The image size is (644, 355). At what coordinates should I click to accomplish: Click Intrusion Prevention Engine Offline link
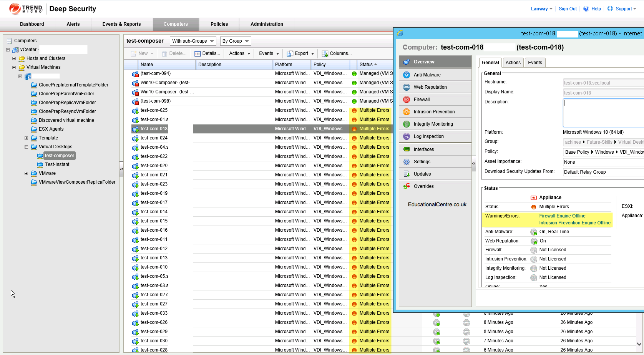574,223
